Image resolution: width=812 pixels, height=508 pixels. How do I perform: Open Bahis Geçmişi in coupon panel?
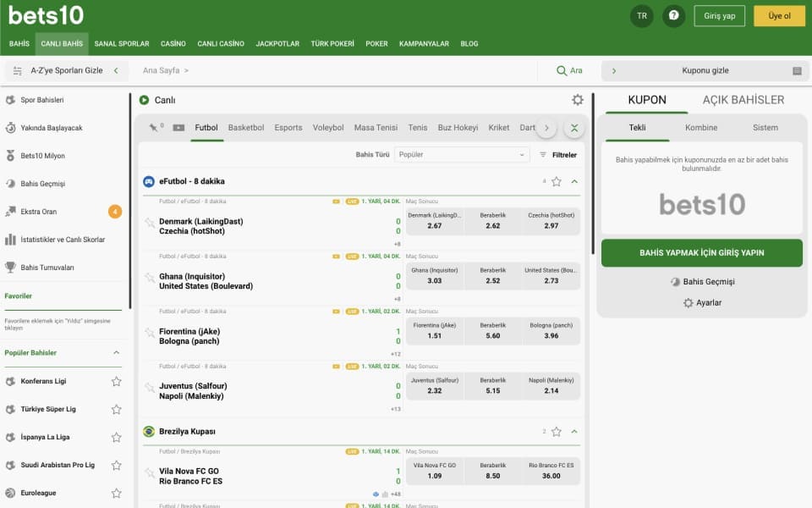[x=702, y=281]
